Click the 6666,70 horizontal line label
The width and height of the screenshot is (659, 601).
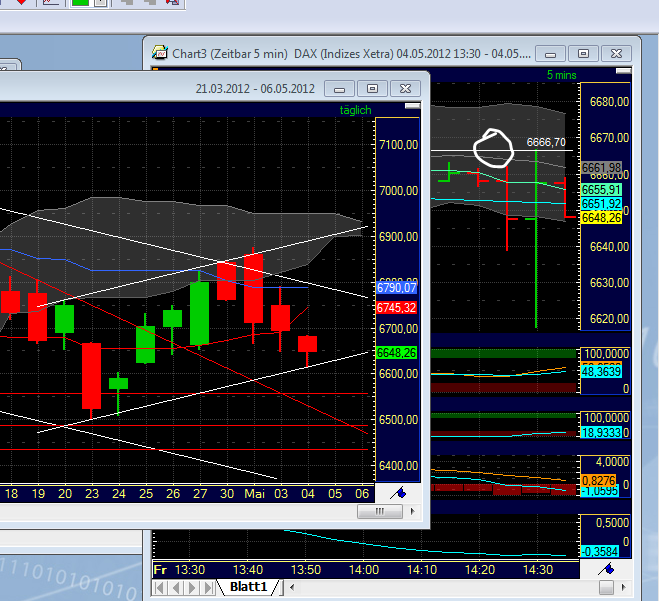click(546, 142)
